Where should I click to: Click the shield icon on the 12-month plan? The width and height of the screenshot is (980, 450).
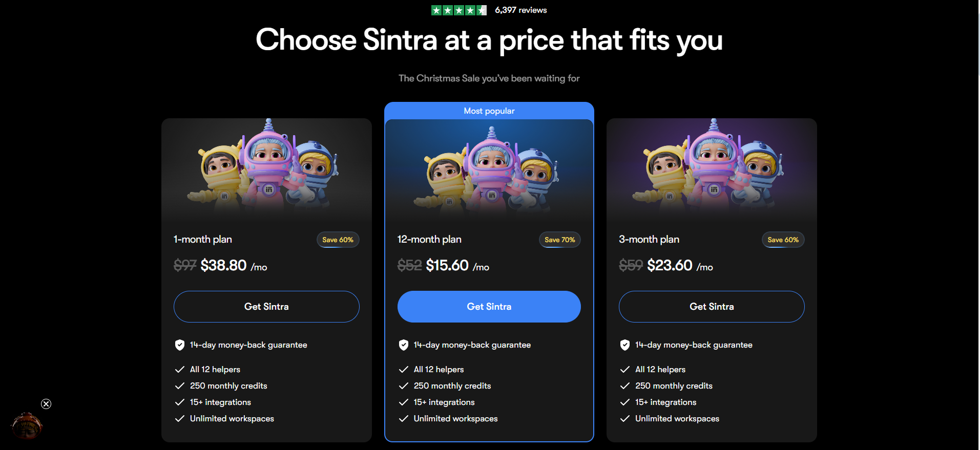(x=403, y=345)
